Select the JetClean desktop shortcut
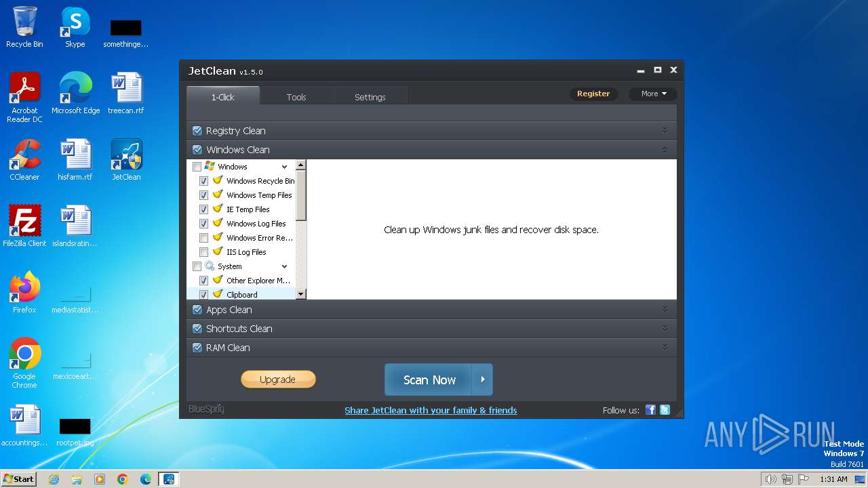868x488 pixels. [126, 159]
